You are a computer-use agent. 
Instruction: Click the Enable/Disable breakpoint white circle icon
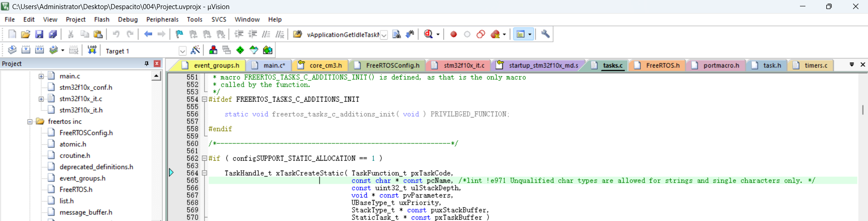click(x=467, y=34)
